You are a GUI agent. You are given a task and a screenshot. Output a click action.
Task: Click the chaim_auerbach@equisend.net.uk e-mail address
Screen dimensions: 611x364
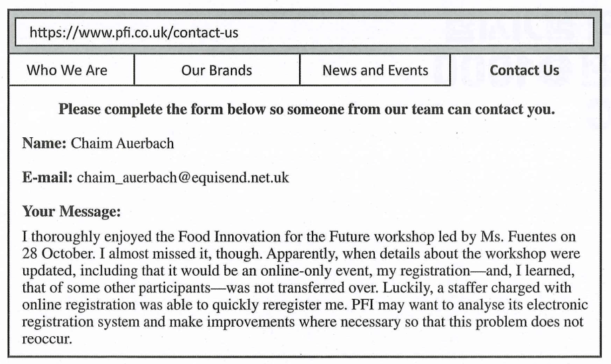pos(183,178)
